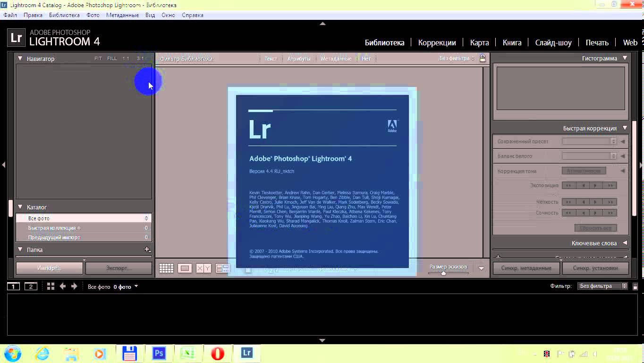Image resolution: width=644 pixels, height=363 pixels.
Task: Set the Navigator zoom to FILL
Action: click(x=112, y=59)
